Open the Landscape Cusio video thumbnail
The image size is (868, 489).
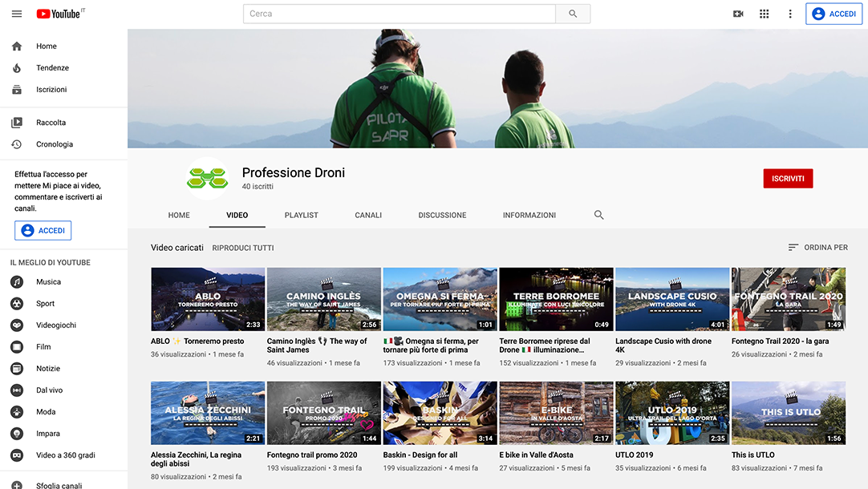(x=672, y=299)
